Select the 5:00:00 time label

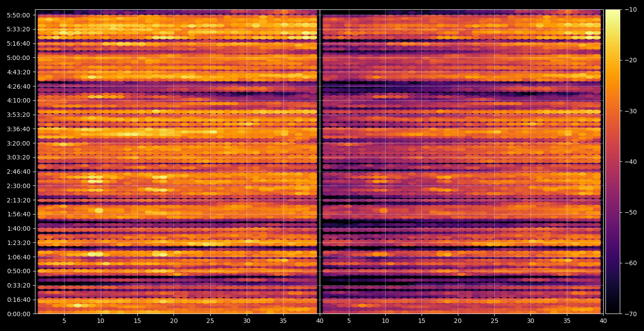coord(18,58)
